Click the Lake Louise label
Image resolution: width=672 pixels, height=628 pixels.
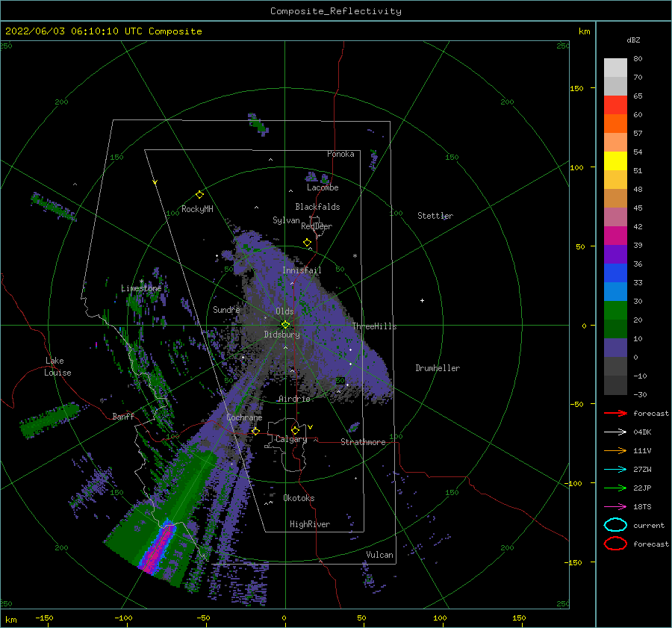click(57, 367)
